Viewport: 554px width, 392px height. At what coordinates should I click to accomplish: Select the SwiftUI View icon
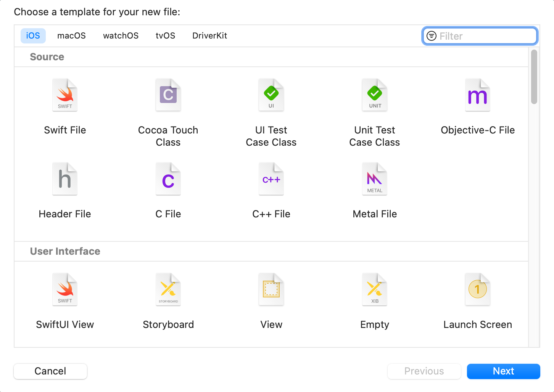coord(65,289)
